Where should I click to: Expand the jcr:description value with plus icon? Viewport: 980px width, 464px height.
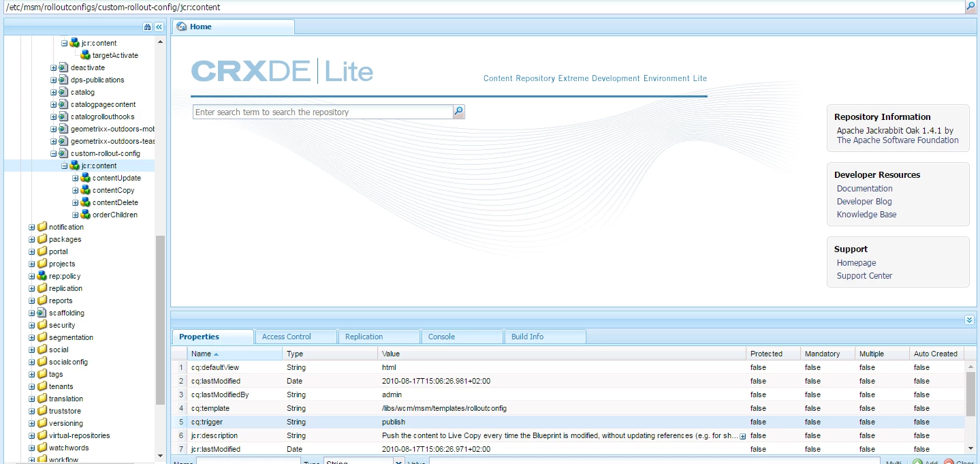(742, 436)
